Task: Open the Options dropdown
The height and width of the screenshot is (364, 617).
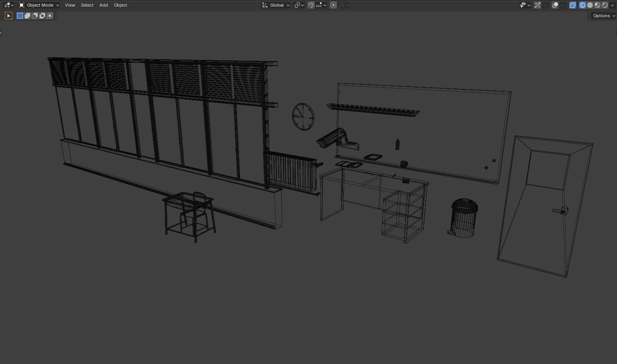Action: 604,16
